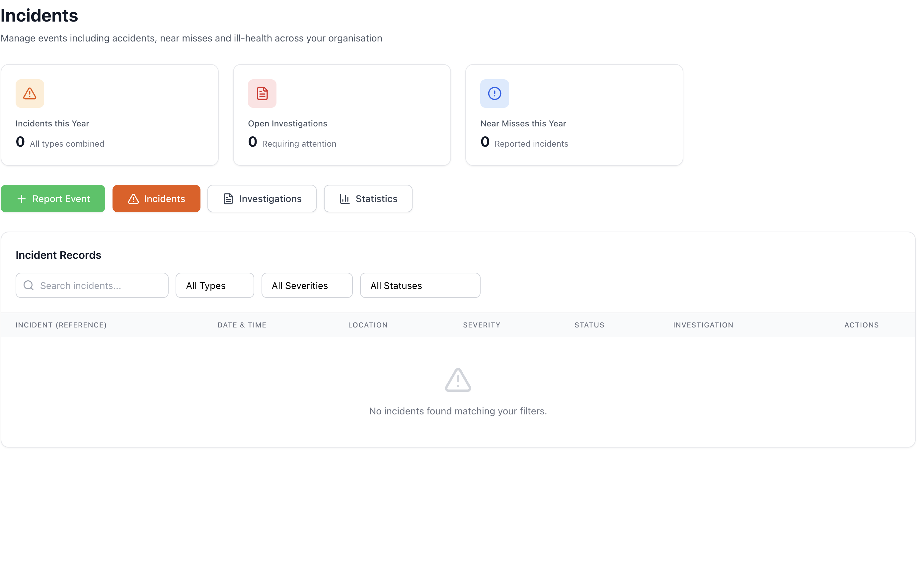Open the All Types dropdown
924x568 pixels.
click(x=214, y=286)
